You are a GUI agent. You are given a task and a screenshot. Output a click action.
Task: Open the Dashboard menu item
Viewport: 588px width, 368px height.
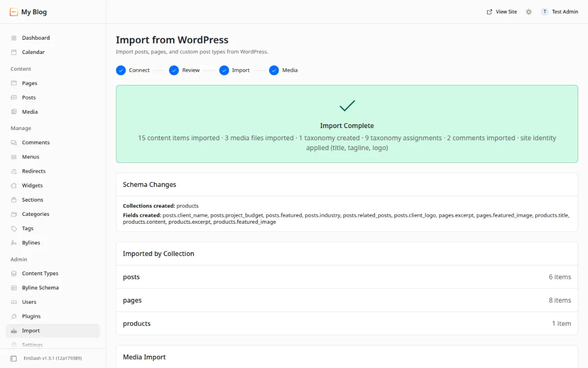point(53,38)
